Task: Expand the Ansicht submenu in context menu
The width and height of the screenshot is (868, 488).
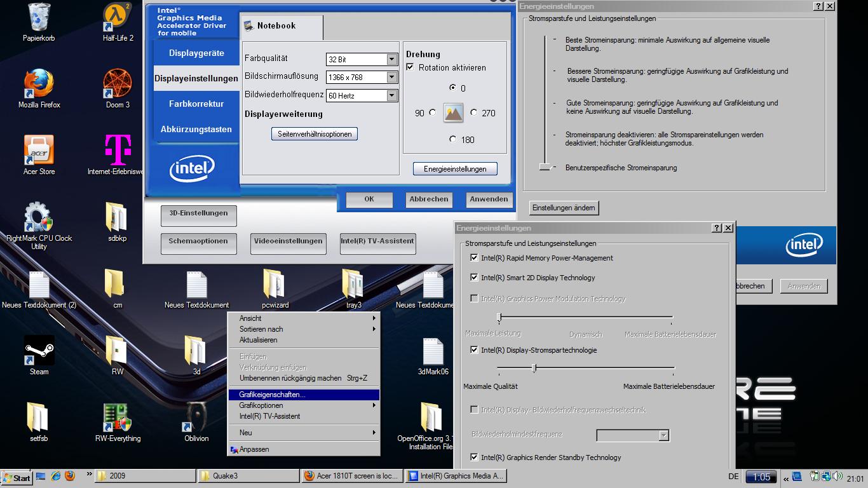Action: [x=303, y=318]
